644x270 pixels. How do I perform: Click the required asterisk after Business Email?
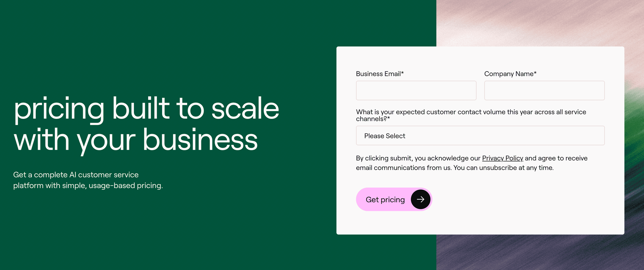click(x=403, y=73)
